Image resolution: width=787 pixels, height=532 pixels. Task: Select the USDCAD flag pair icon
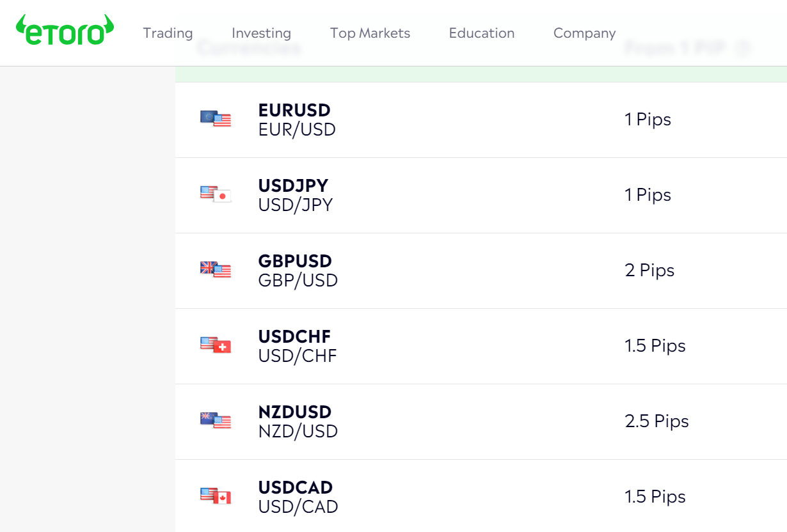pyautogui.click(x=216, y=496)
